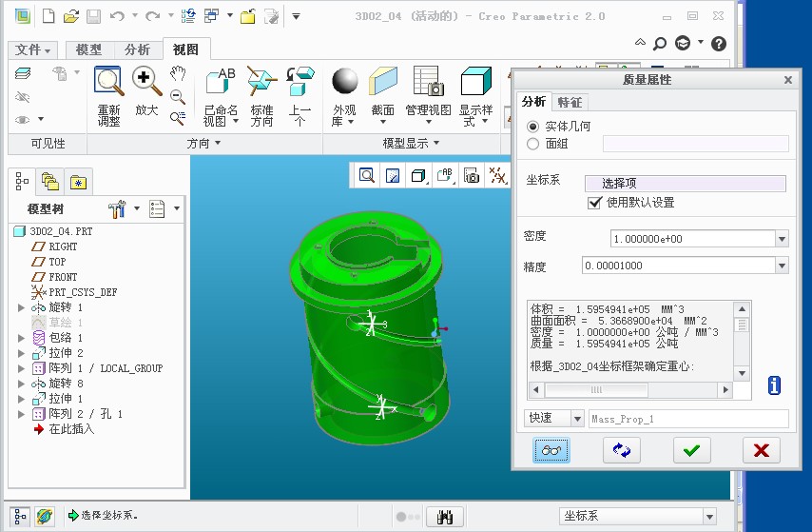Open the 密度 density dropdown
Screen dimensions: 812x532
click(782, 239)
